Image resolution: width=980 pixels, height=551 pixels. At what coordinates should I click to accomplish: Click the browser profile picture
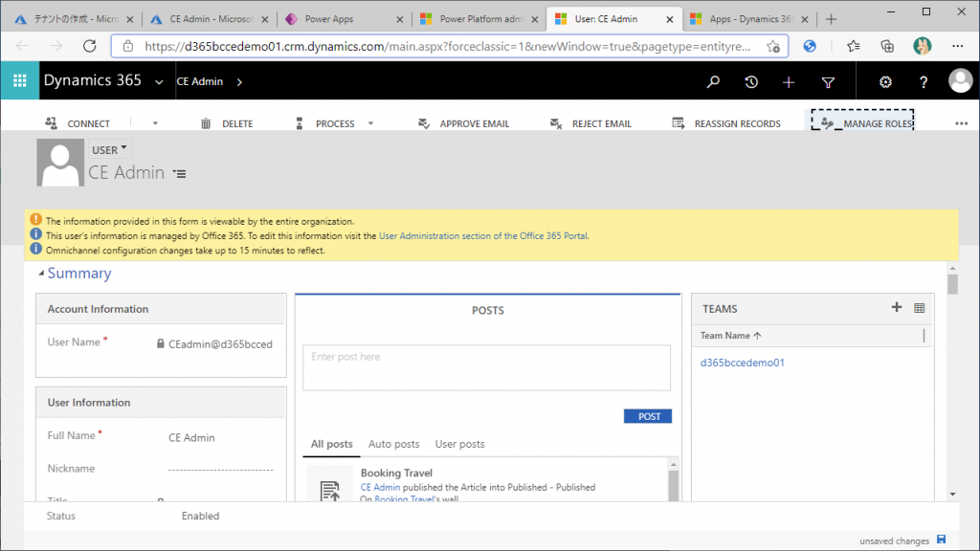pos(922,46)
